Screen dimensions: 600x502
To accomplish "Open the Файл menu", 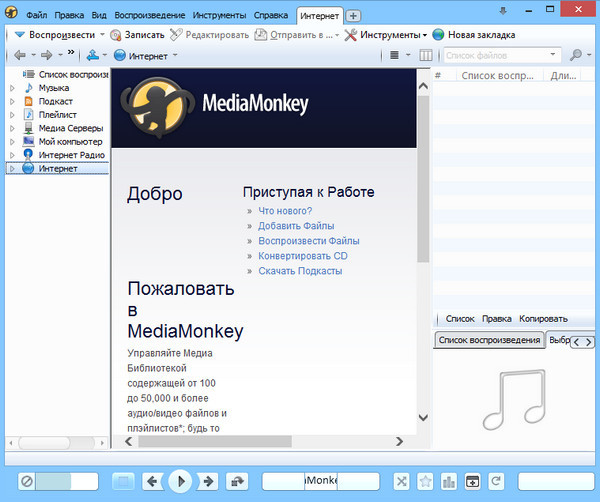I will (x=36, y=15).
